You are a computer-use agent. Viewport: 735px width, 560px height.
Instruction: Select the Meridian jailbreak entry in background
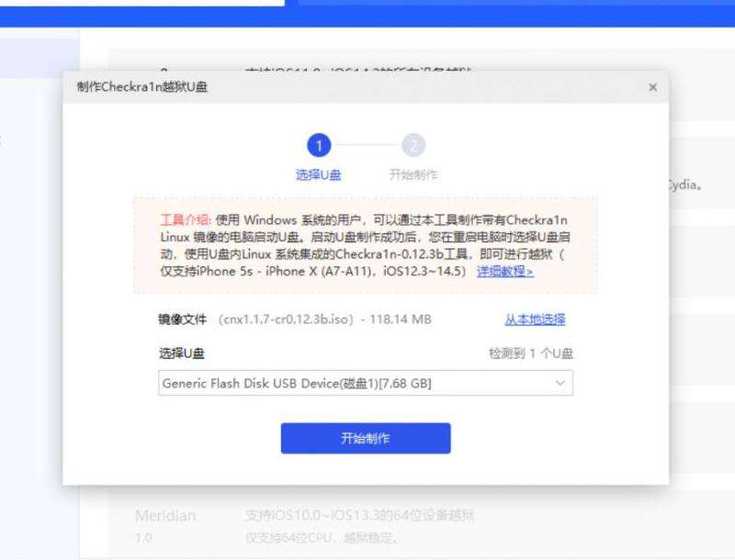point(165,516)
